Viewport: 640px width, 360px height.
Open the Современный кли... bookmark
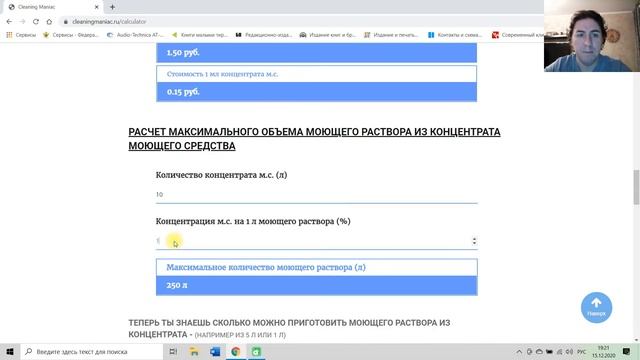[x=518, y=35]
